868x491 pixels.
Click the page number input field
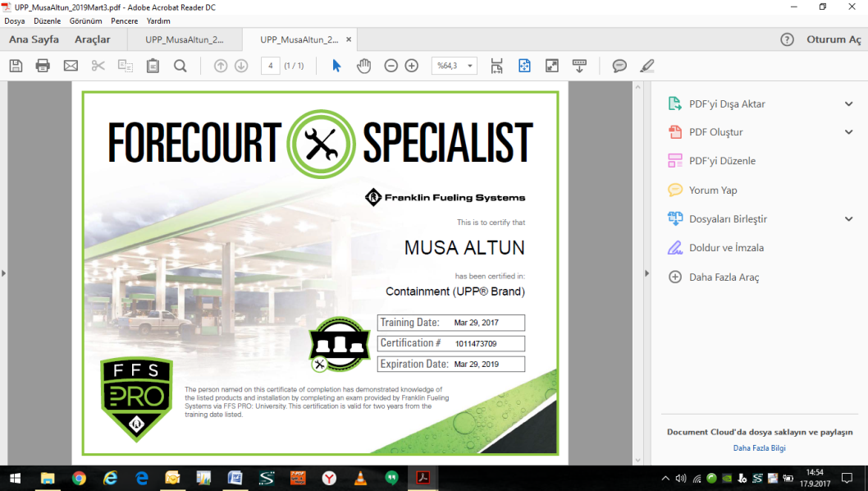coord(270,66)
